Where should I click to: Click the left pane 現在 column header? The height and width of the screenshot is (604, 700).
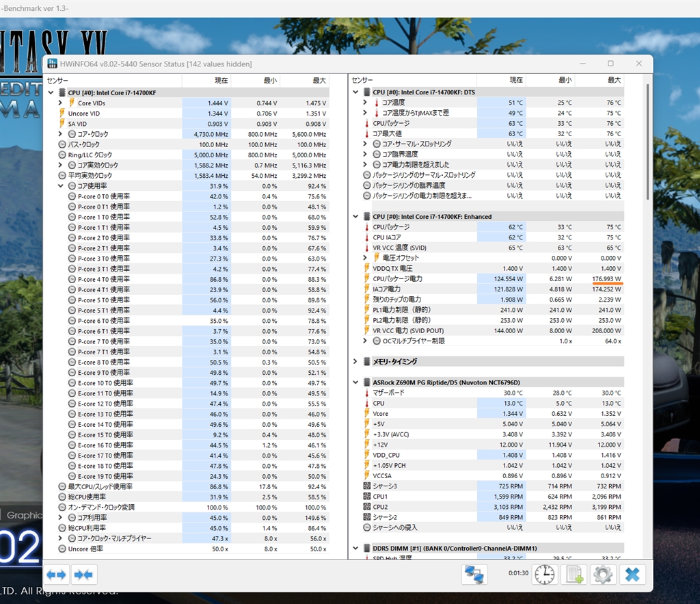206,81
